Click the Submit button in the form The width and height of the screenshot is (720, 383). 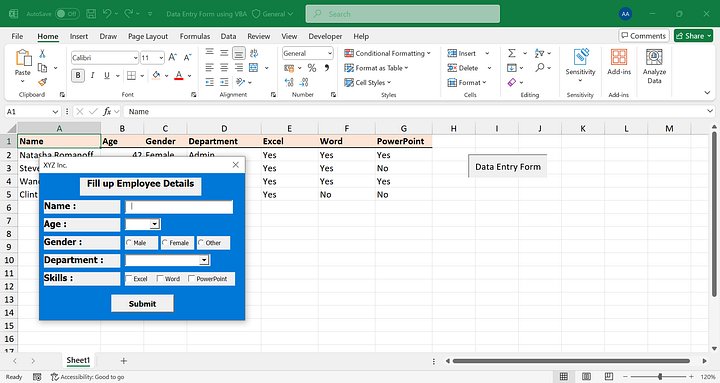tap(142, 304)
